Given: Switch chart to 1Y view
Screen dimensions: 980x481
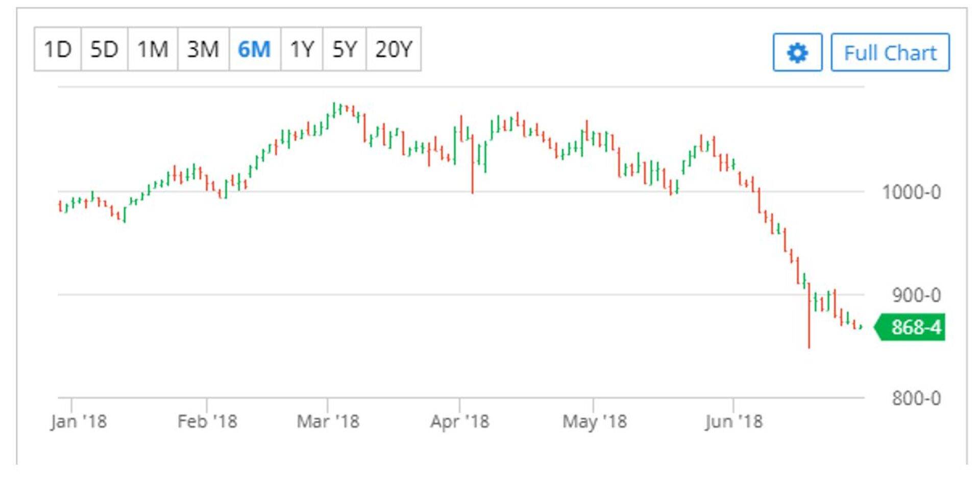Looking at the screenshot, I should click(x=302, y=50).
